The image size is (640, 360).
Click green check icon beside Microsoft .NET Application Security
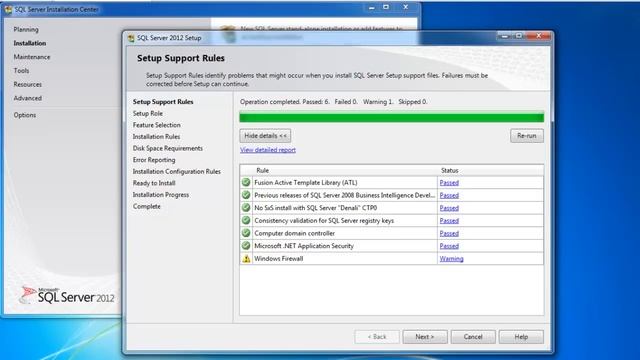(x=246, y=246)
